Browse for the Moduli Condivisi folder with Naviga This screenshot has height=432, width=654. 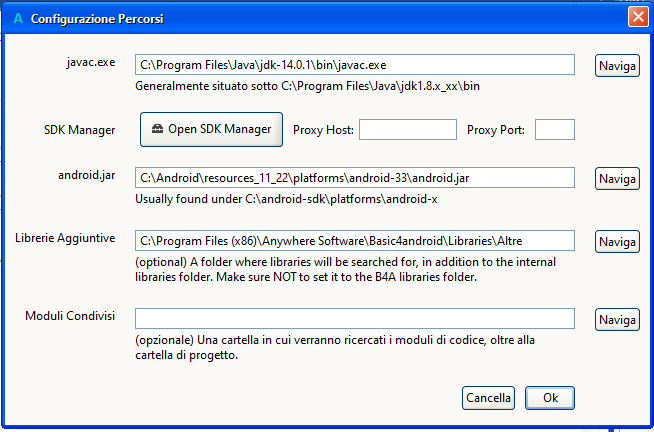[x=617, y=319]
